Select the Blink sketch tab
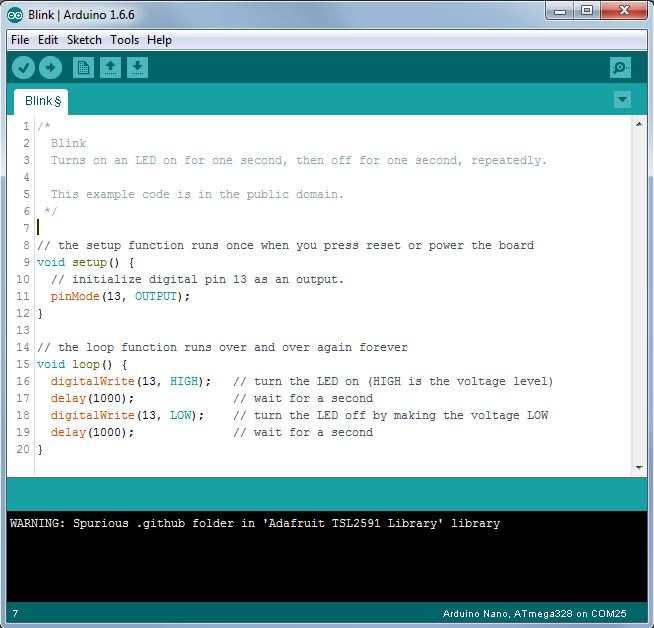 coord(41,101)
